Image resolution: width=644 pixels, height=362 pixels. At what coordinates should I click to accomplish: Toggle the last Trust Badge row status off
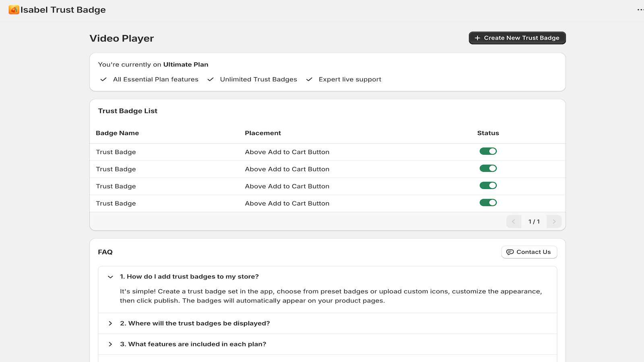tap(488, 203)
